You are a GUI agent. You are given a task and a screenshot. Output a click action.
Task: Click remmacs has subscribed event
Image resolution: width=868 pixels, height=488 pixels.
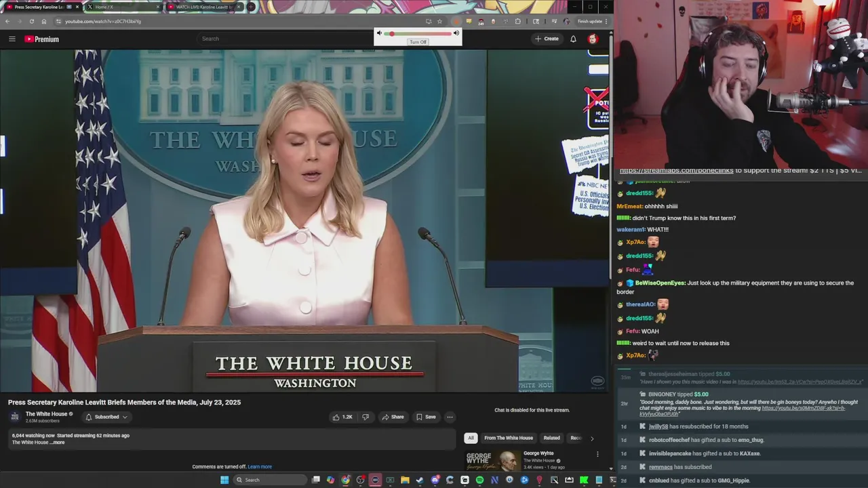pos(680,467)
